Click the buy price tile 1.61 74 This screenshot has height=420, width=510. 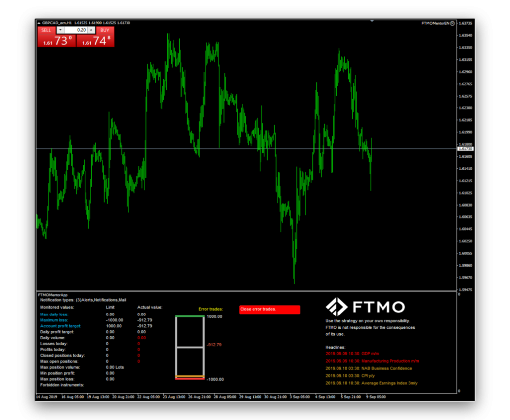95,41
